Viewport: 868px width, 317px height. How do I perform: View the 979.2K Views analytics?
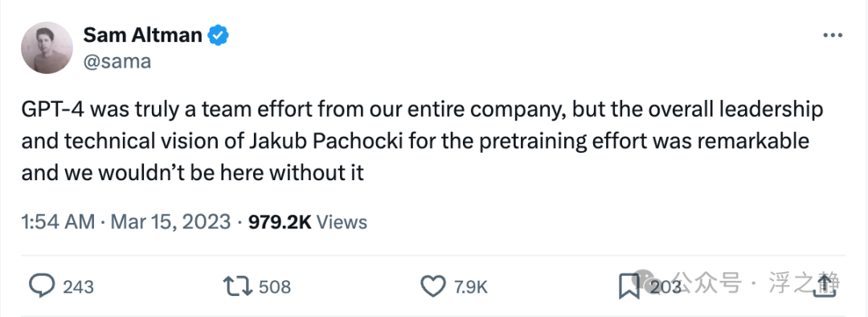click(307, 222)
